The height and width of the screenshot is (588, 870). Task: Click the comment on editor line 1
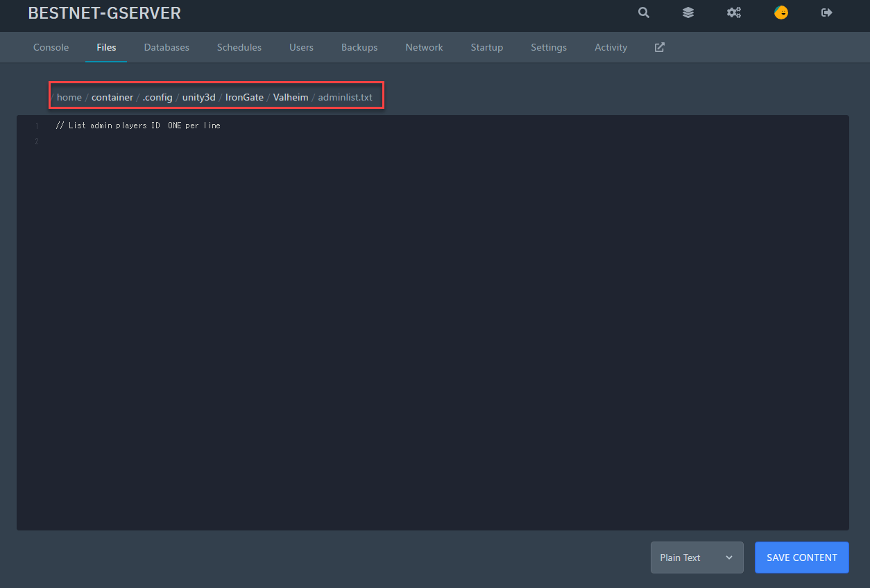coord(138,126)
